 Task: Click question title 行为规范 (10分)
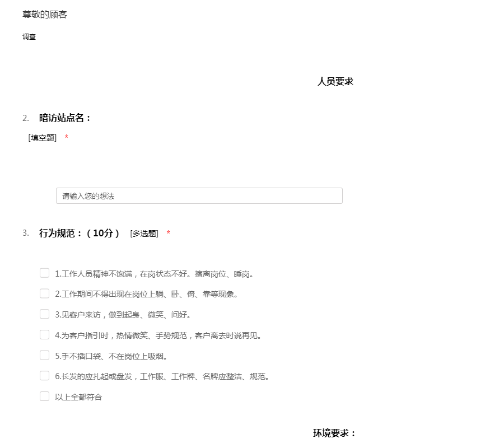[x=79, y=233]
